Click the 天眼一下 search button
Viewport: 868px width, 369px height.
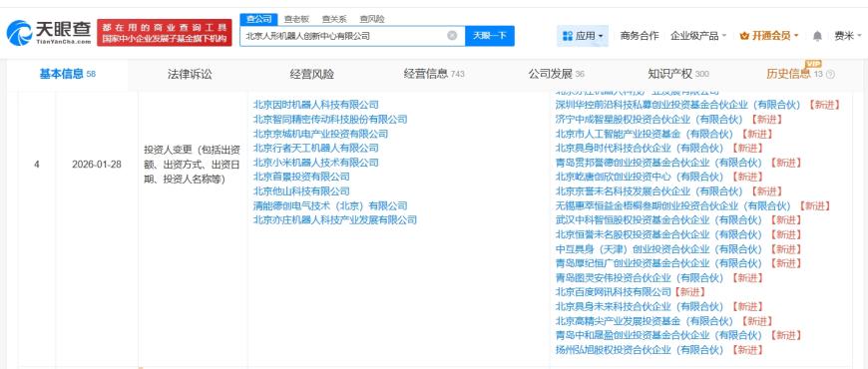(x=490, y=36)
